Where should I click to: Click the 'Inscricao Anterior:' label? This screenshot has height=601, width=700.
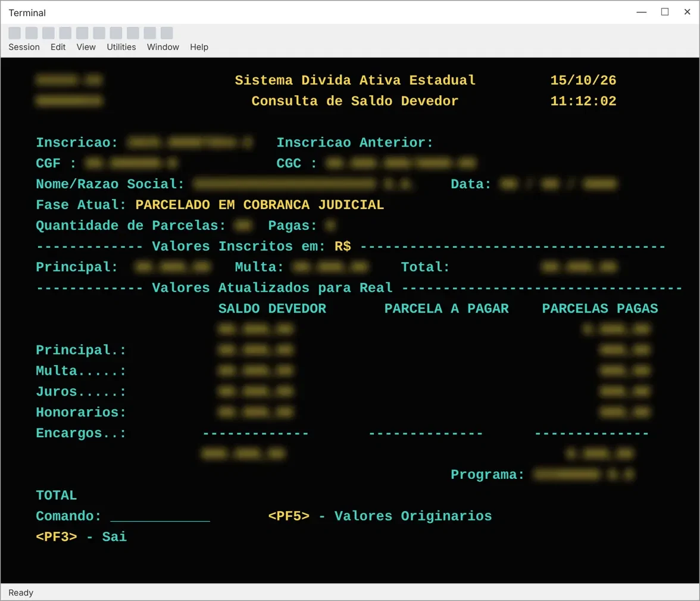coord(355,142)
